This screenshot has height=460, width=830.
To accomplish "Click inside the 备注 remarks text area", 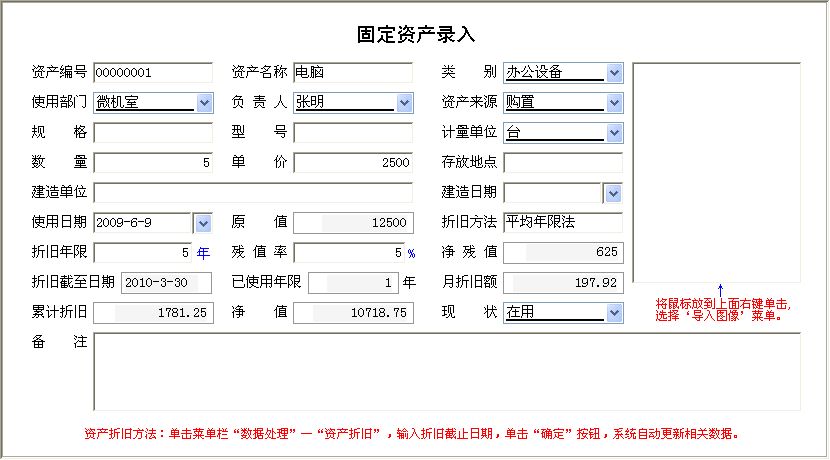I will point(446,371).
